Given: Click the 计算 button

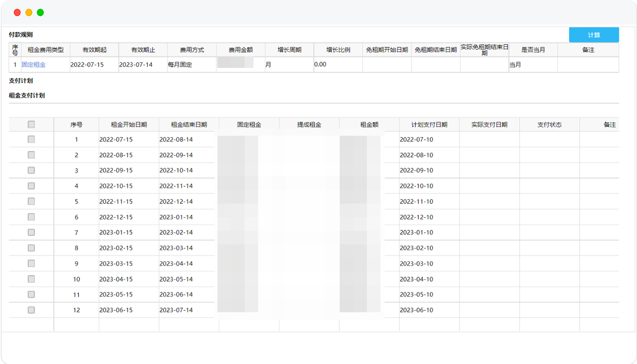Looking at the screenshot, I should (594, 35).
